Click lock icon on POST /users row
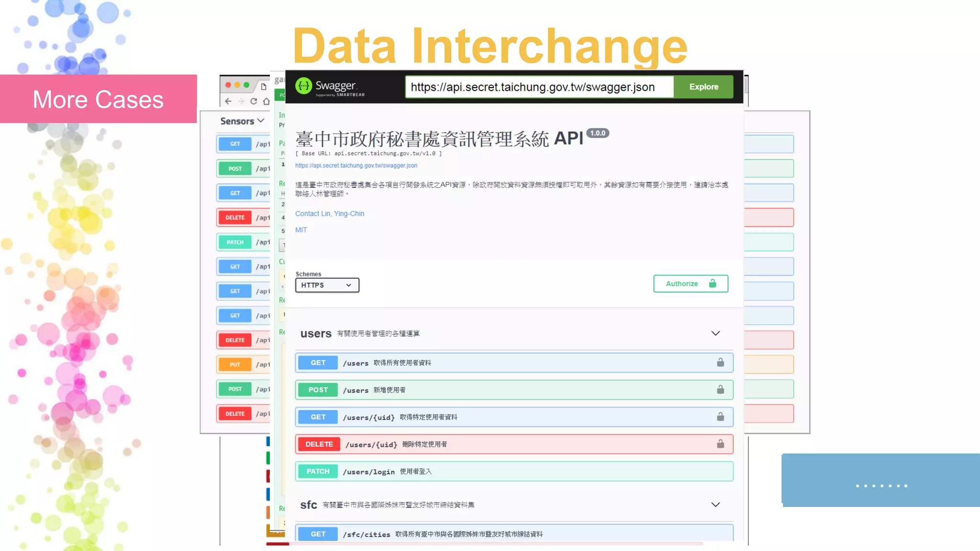Image resolution: width=980 pixels, height=551 pixels. click(x=720, y=389)
